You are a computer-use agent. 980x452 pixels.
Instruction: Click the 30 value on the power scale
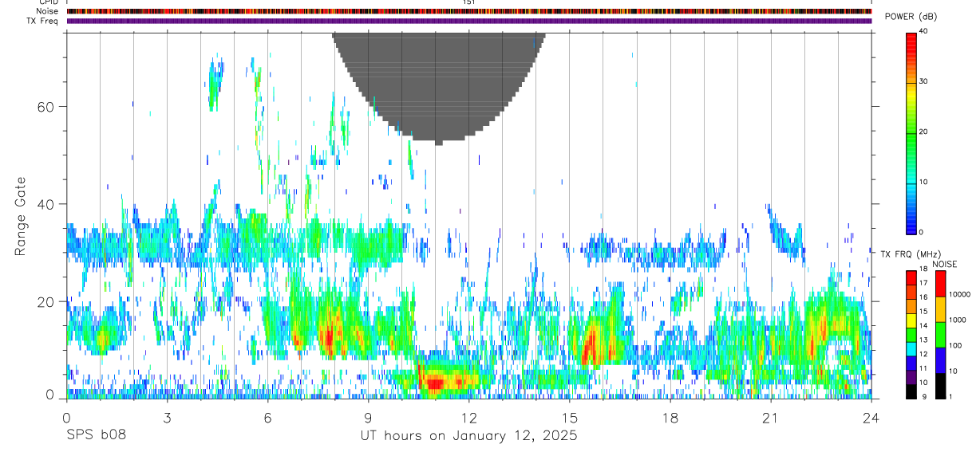pos(923,82)
